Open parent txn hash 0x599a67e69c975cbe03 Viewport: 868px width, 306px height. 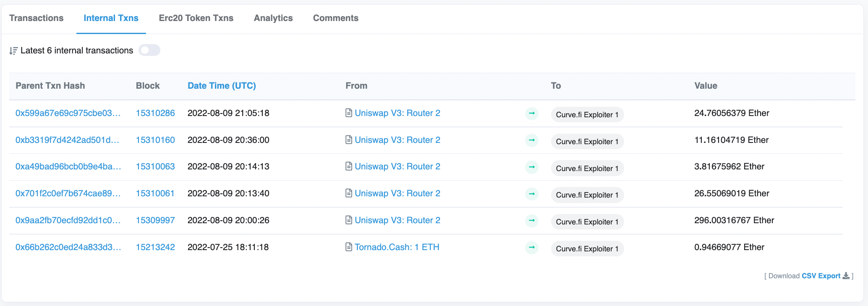pyautogui.click(x=68, y=113)
